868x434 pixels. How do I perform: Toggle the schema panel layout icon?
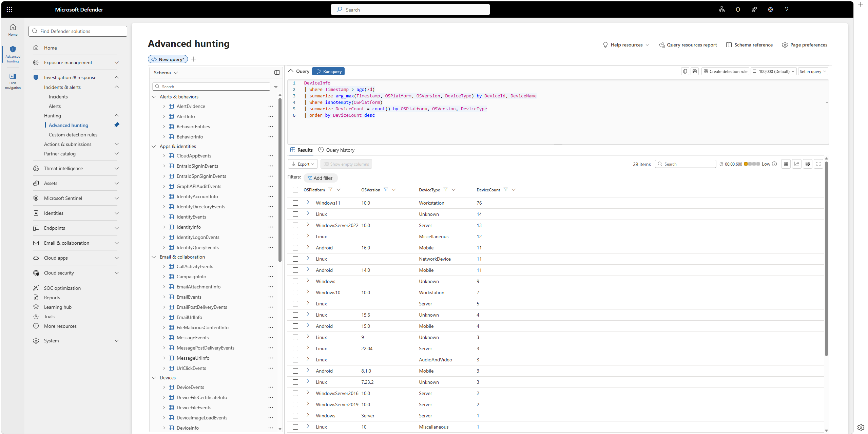277,72
